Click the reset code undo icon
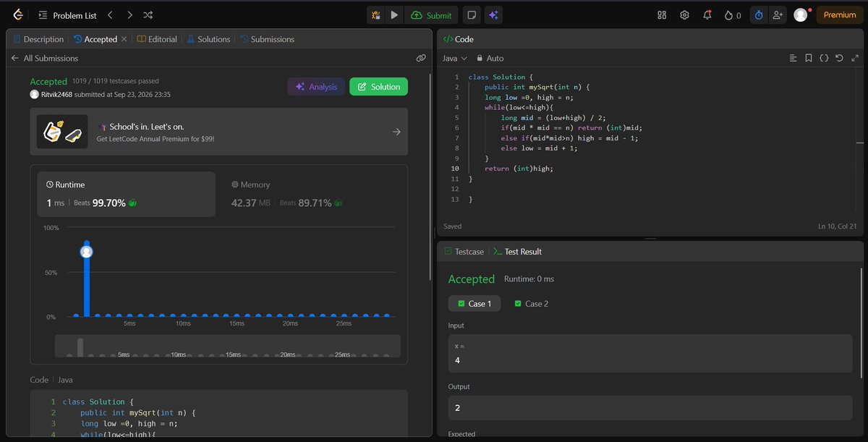Screen dimensions: 868x442 (839, 58)
